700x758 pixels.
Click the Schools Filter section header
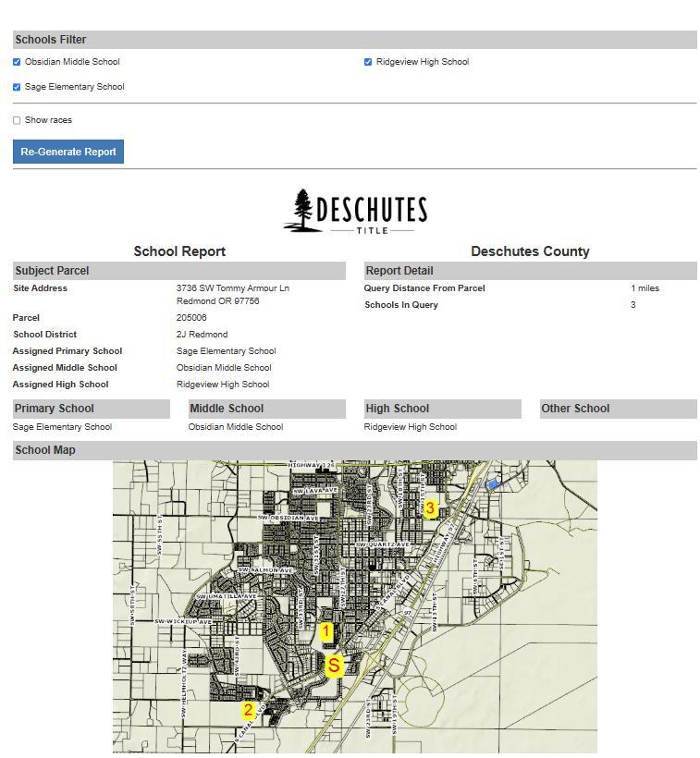(355, 40)
